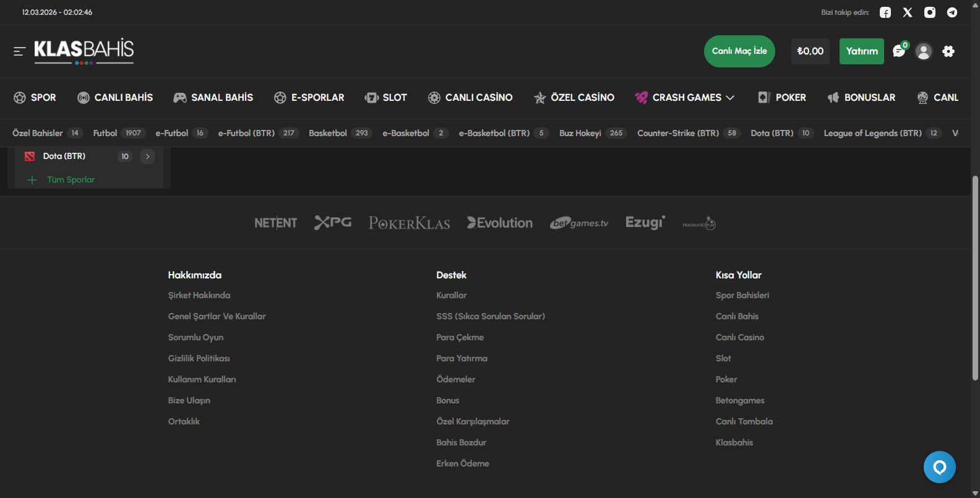Open the live support chat bubble
This screenshot has width=980, height=498.
tap(940, 467)
